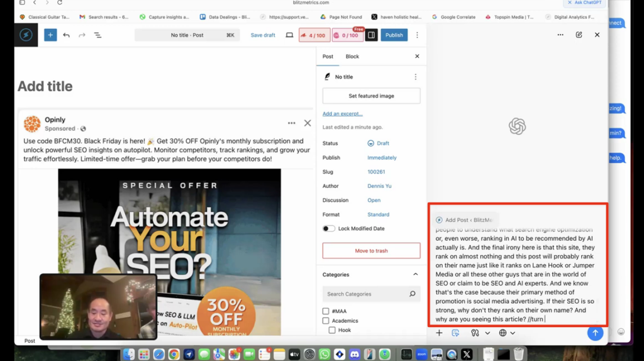
Task: Open the editor options three-dot menu
Action: point(417,35)
